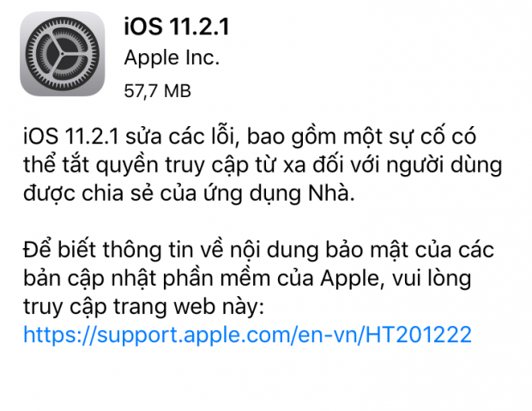Tap the Settings gear app icon

63,53
